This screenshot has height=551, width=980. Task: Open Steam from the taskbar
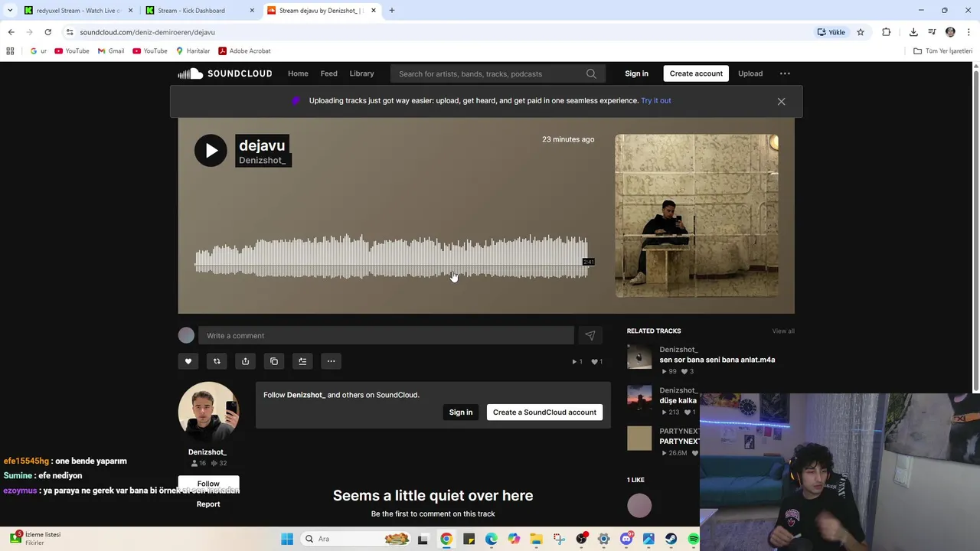[x=671, y=539]
